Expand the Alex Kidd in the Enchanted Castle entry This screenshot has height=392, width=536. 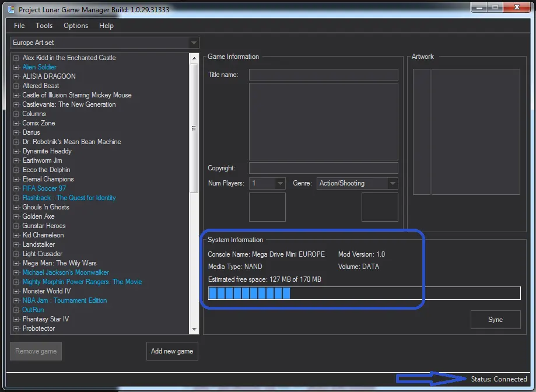[16, 58]
